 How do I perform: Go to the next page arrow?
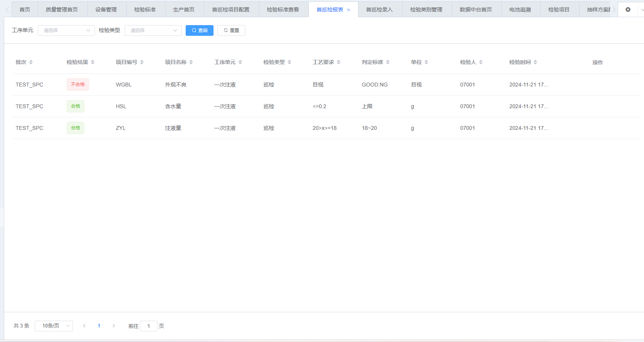click(x=114, y=326)
